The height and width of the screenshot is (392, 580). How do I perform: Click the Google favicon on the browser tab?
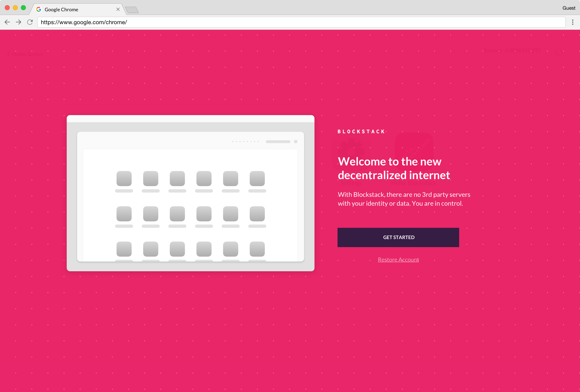(39, 9)
